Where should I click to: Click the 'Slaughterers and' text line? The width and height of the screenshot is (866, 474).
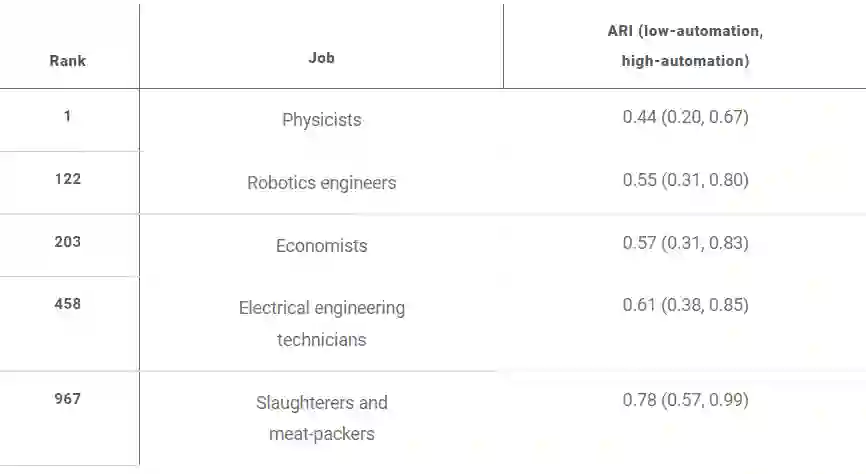(321, 403)
